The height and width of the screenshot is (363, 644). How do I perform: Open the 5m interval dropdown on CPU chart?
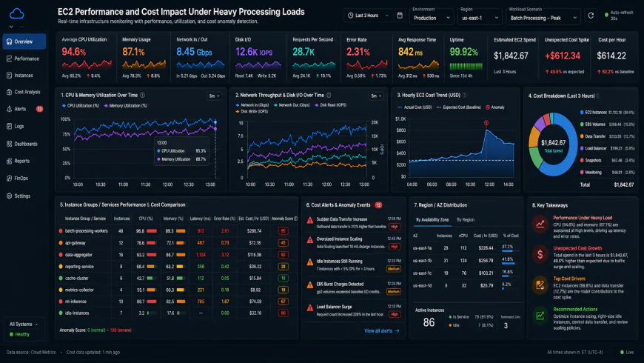[x=215, y=96]
